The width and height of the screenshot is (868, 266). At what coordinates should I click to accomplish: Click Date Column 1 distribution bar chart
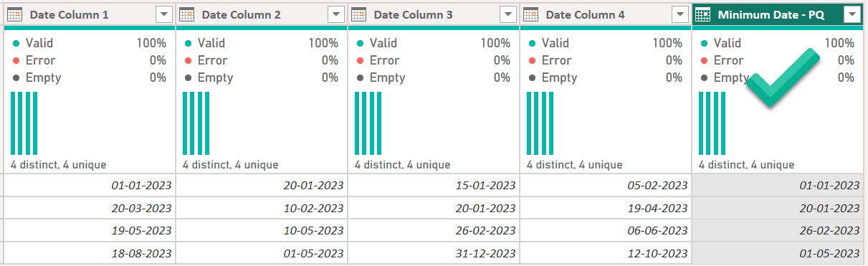[x=24, y=123]
